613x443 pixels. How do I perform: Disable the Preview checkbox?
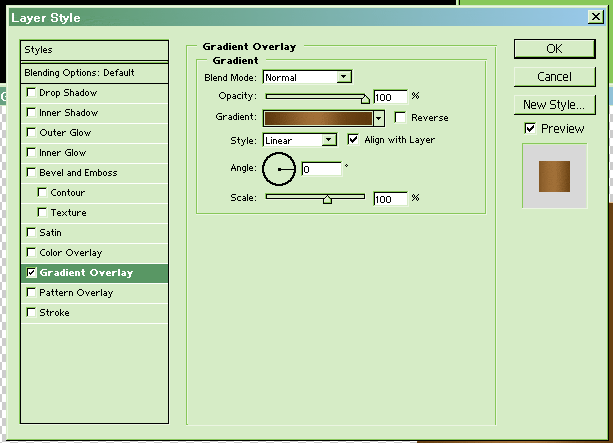point(530,129)
